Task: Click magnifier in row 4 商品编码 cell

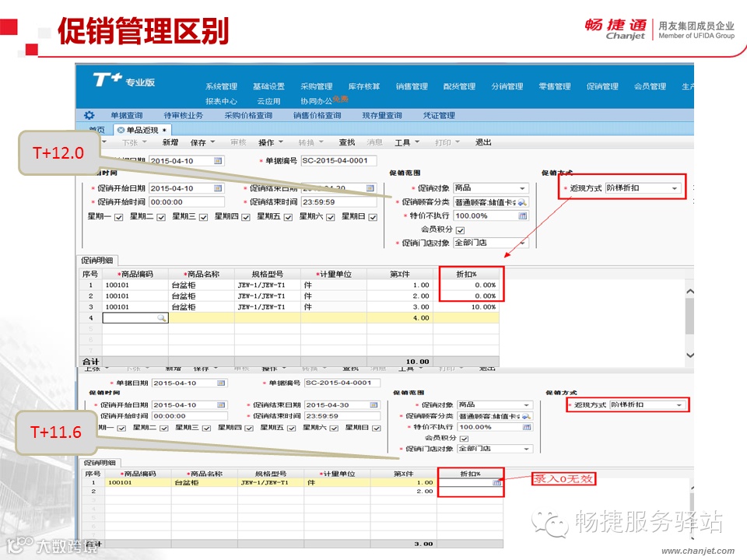Action: click(162, 317)
